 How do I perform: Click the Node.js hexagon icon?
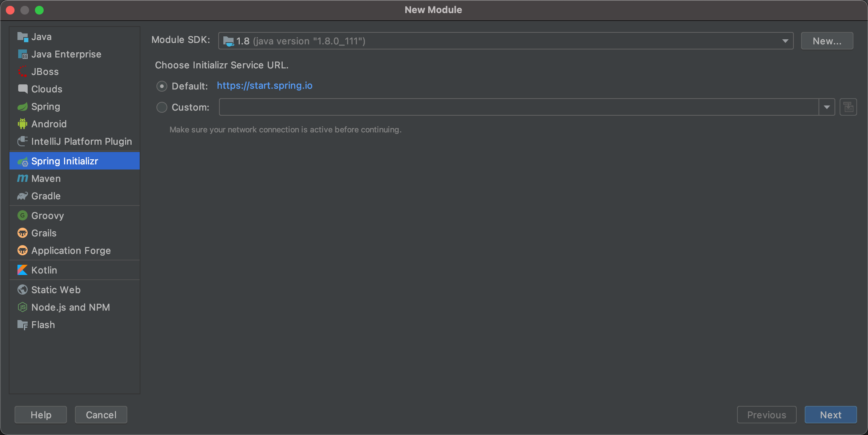23,307
